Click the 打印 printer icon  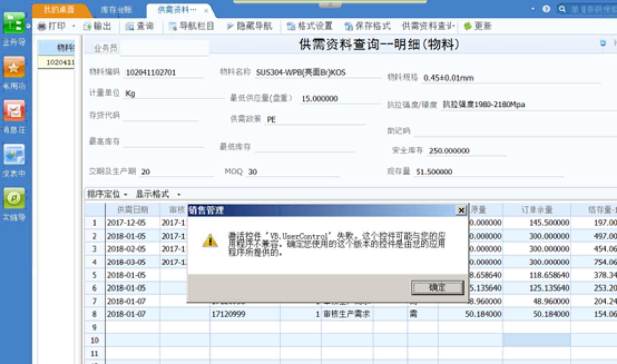[x=41, y=26]
